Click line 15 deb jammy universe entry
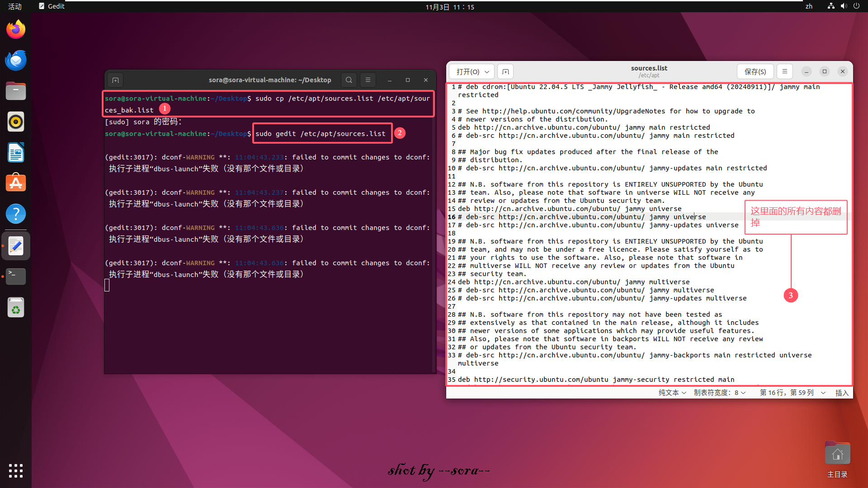 (x=569, y=209)
